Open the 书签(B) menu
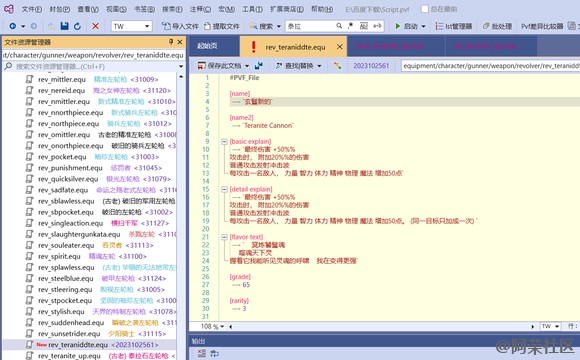 [x=144, y=9]
